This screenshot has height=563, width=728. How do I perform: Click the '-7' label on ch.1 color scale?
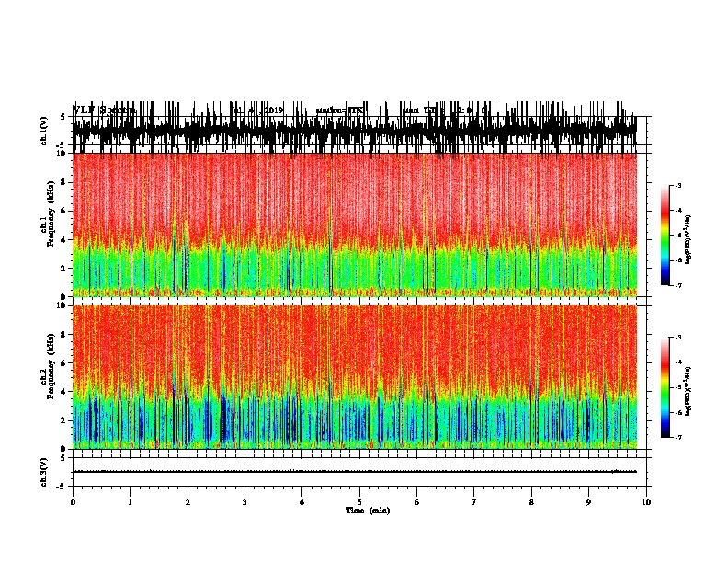pyautogui.click(x=678, y=285)
